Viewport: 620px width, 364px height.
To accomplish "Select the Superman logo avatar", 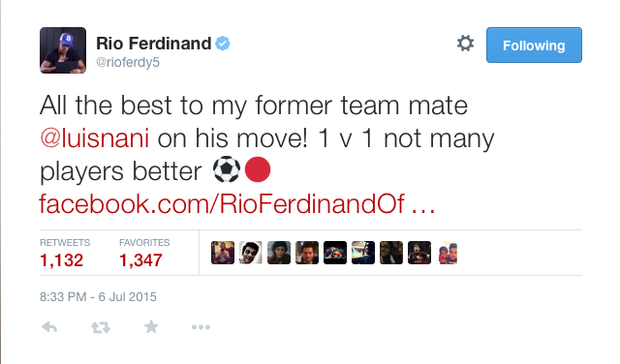I will pyautogui.click(x=335, y=253).
